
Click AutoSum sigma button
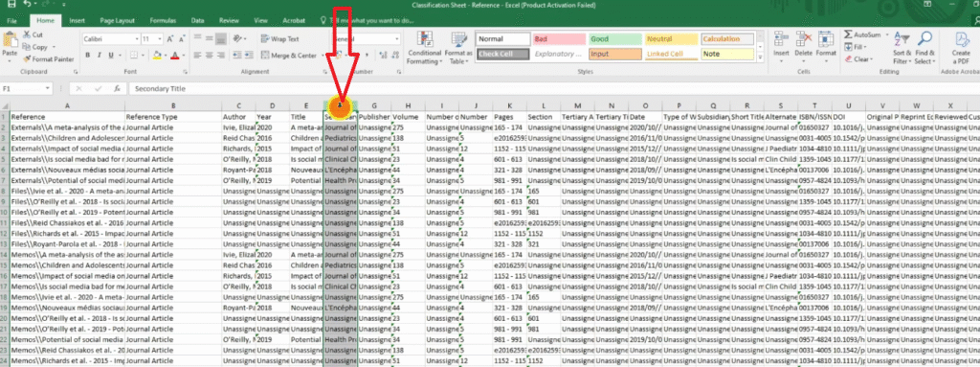(x=862, y=34)
